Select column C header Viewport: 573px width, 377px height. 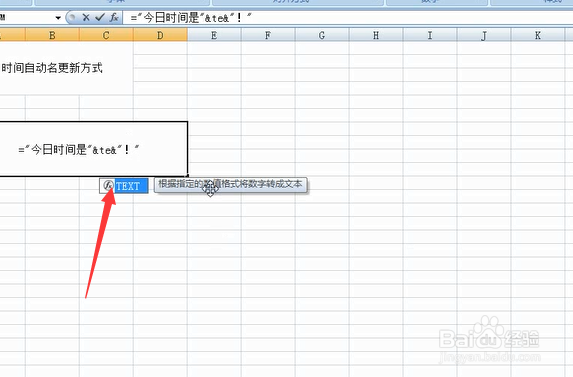(x=106, y=35)
